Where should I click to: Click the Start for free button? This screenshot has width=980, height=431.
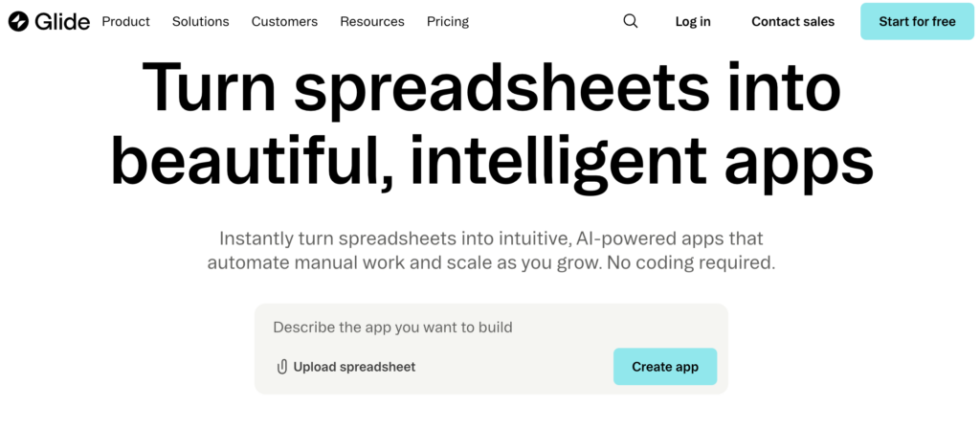[917, 21]
